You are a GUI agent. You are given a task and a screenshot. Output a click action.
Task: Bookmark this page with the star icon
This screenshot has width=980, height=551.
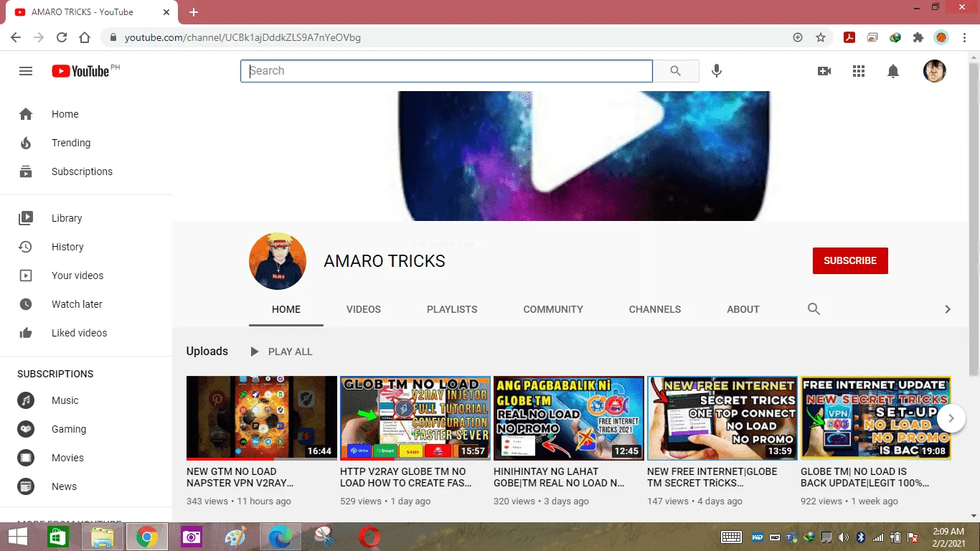coord(821,37)
